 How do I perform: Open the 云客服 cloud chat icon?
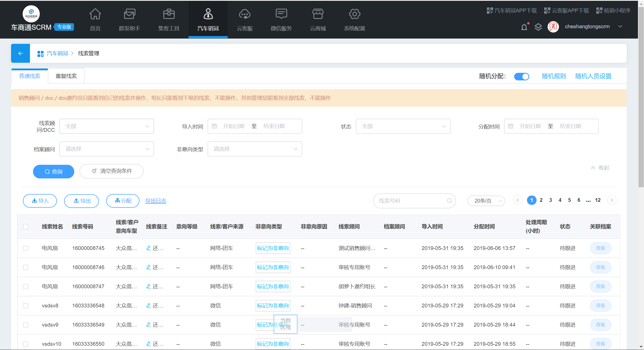[244, 14]
